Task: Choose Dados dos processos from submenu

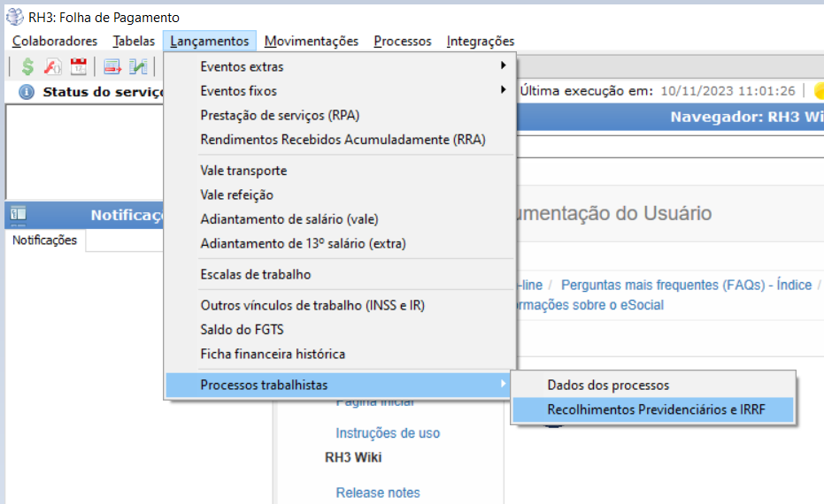Action: pos(608,385)
